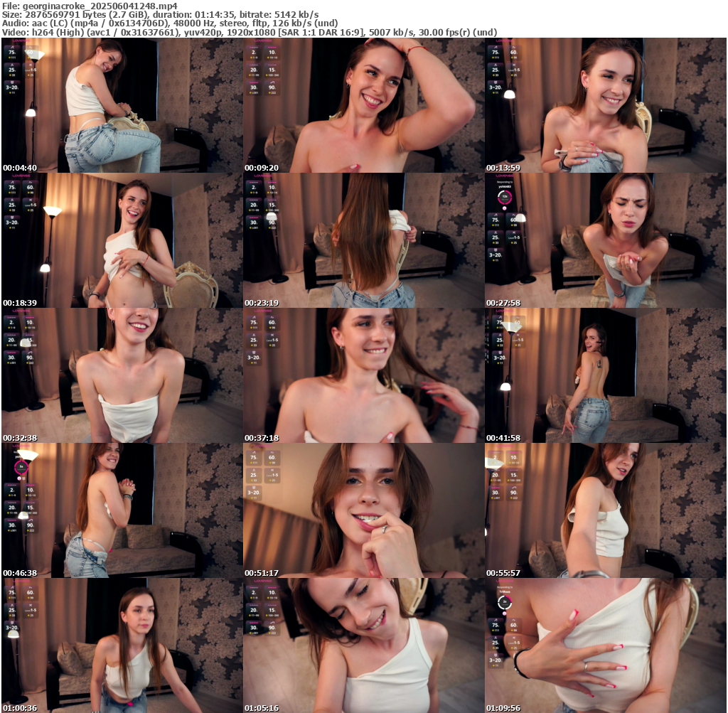This screenshot has width=728, height=713.
Task: Click the frame labeled 00:27:58
Action: (605, 240)
